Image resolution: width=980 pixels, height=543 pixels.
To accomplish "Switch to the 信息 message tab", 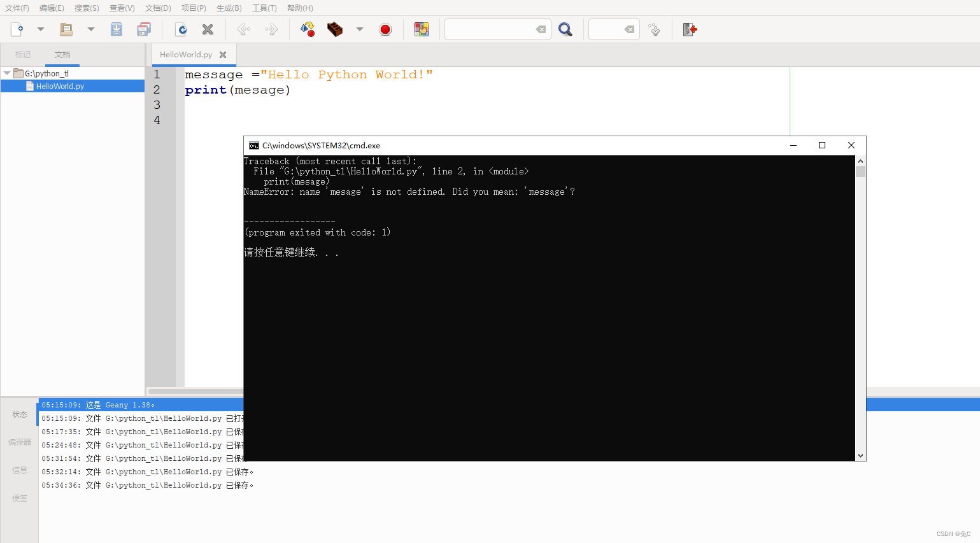I will point(20,470).
